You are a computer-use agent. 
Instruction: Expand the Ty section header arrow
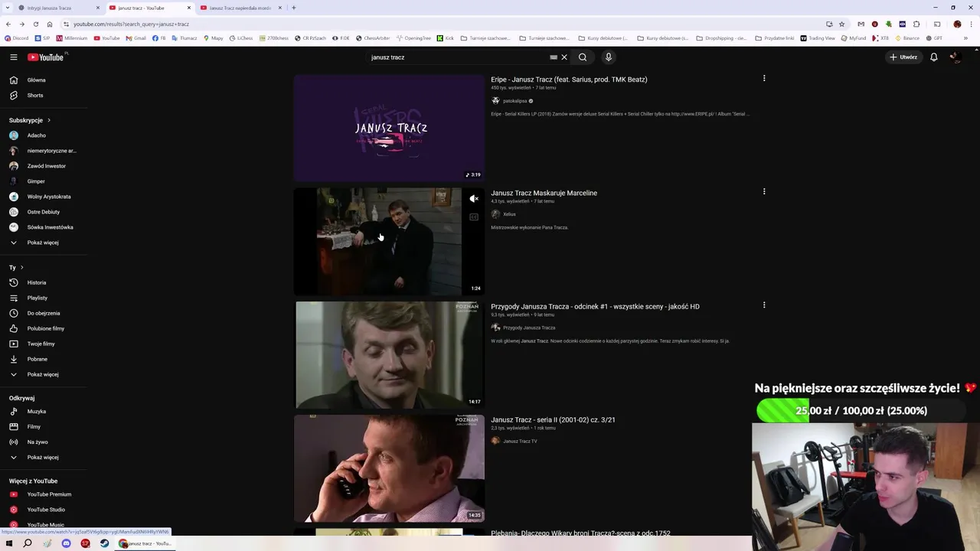tap(21, 268)
